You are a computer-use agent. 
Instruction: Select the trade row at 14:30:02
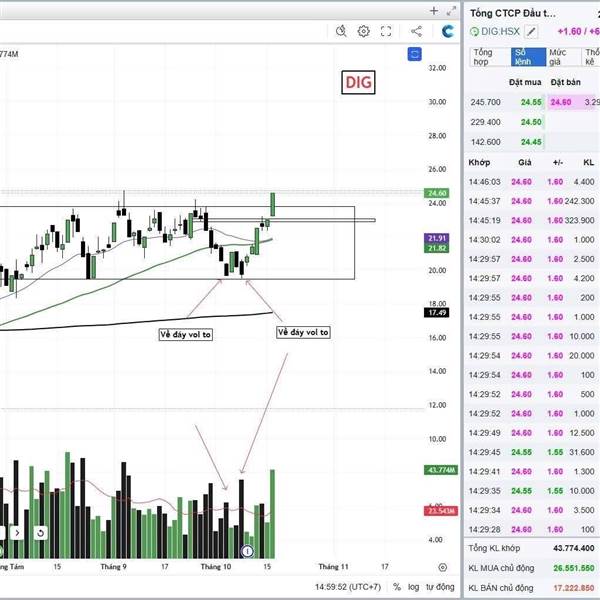(x=532, y=240)
